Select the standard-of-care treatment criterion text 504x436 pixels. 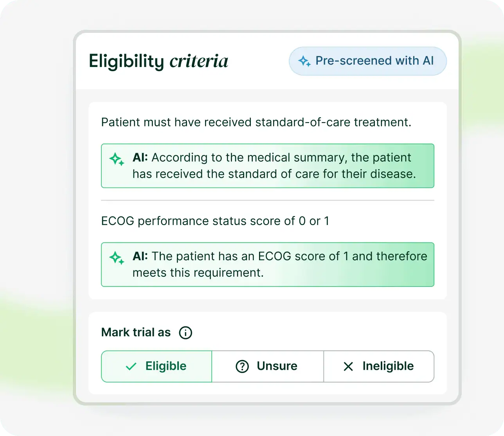[x=256, y=123]
